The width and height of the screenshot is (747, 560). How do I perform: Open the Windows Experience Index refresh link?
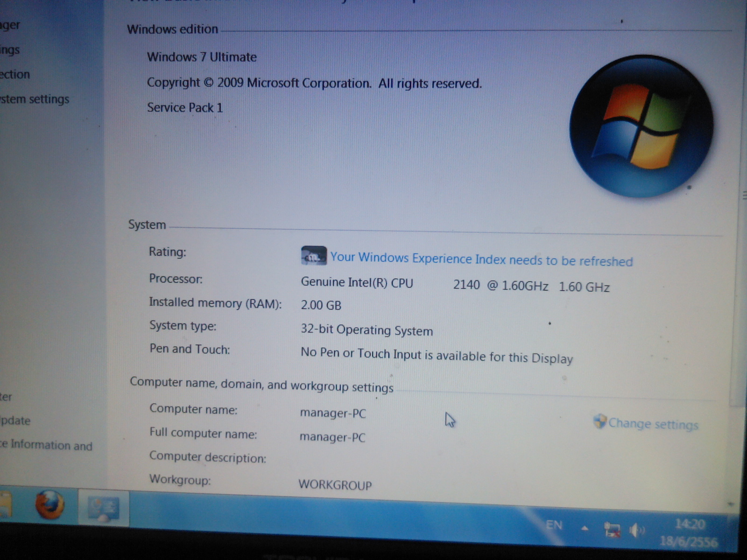click(x=481, y=259)
